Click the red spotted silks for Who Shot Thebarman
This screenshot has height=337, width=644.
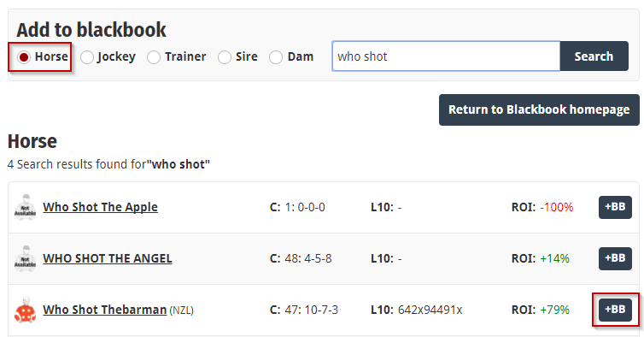pos(25,310)
